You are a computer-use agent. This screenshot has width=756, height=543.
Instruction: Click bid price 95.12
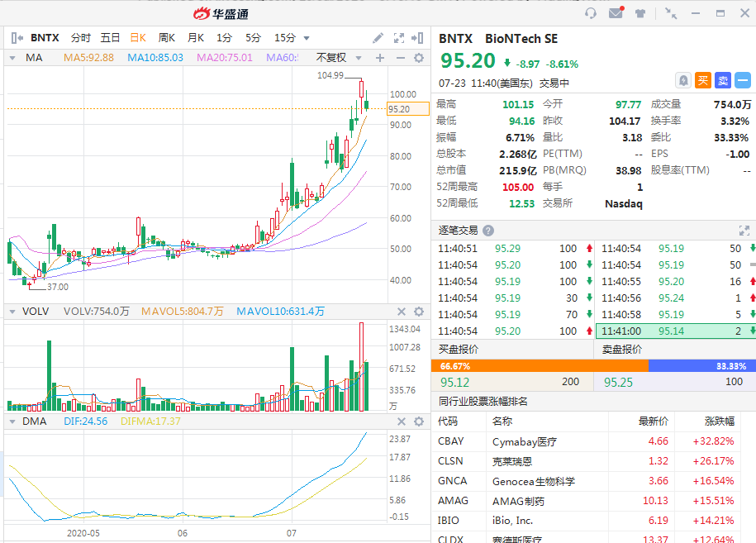(x=454, y=383)
